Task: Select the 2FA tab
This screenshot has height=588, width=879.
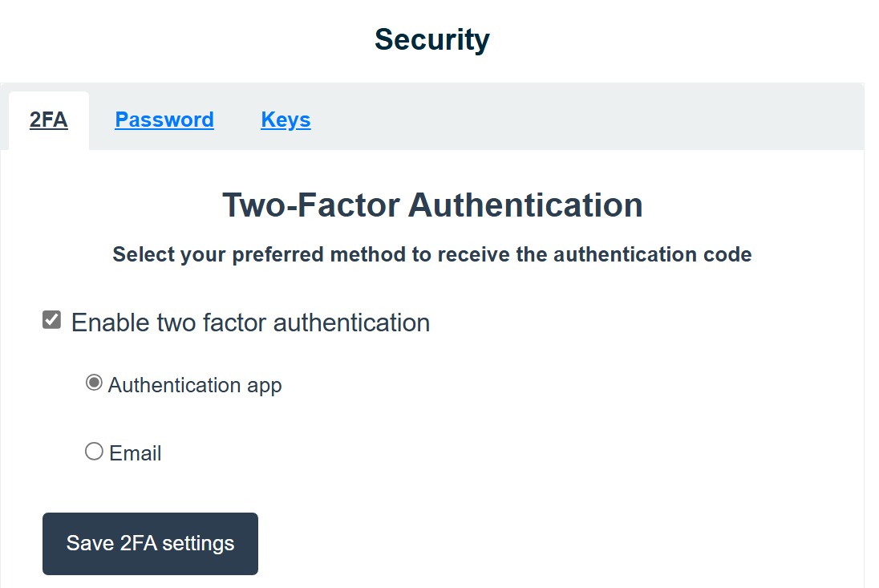Action: pyautogui.click(x=49, y=120)
